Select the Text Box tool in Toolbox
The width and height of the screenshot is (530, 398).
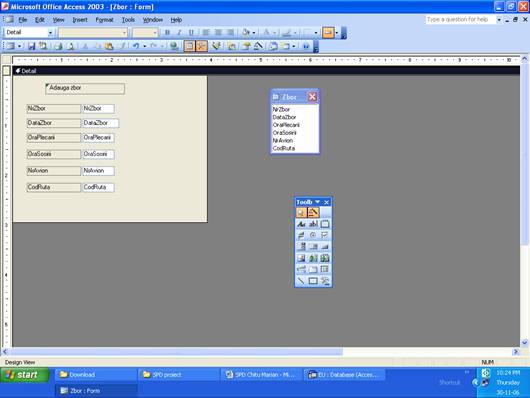tap(313, 224)
